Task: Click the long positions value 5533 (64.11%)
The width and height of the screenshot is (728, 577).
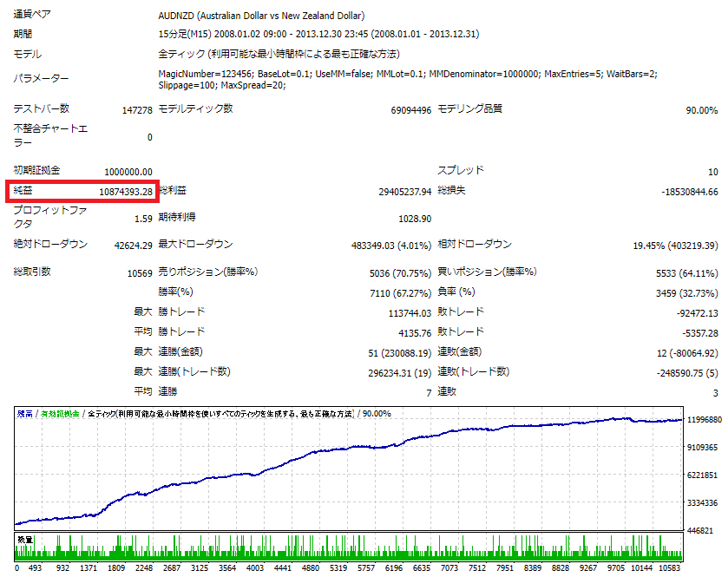Action: 686,273
